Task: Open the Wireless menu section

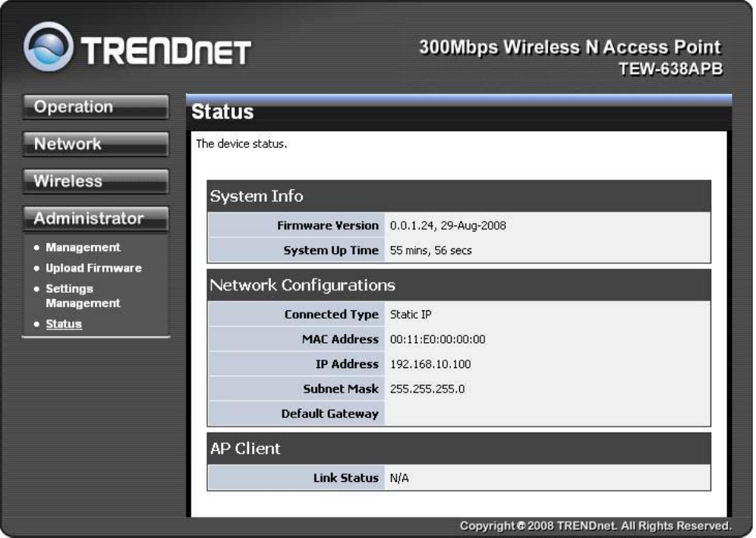Action: tap(96, 181)
